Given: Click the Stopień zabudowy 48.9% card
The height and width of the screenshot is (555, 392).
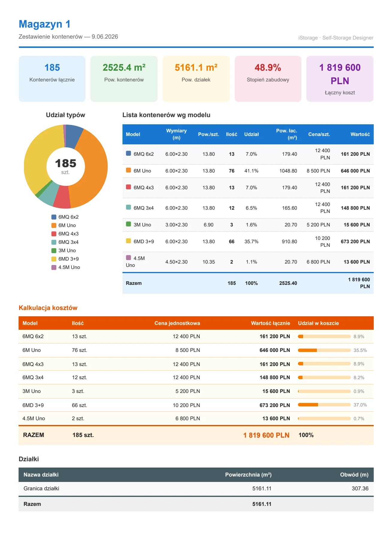Looking at the screenshot, I should click(268, 79).
